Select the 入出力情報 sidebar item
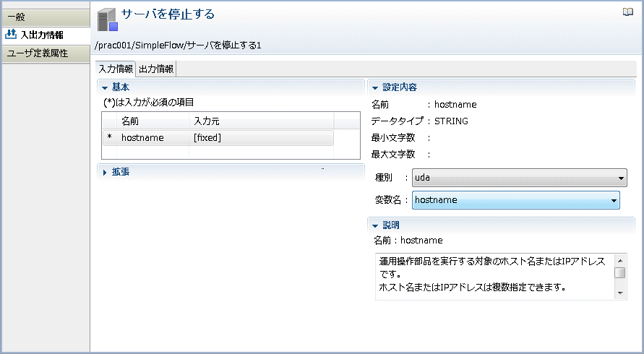Screen dimensions: 644x354 46,35
